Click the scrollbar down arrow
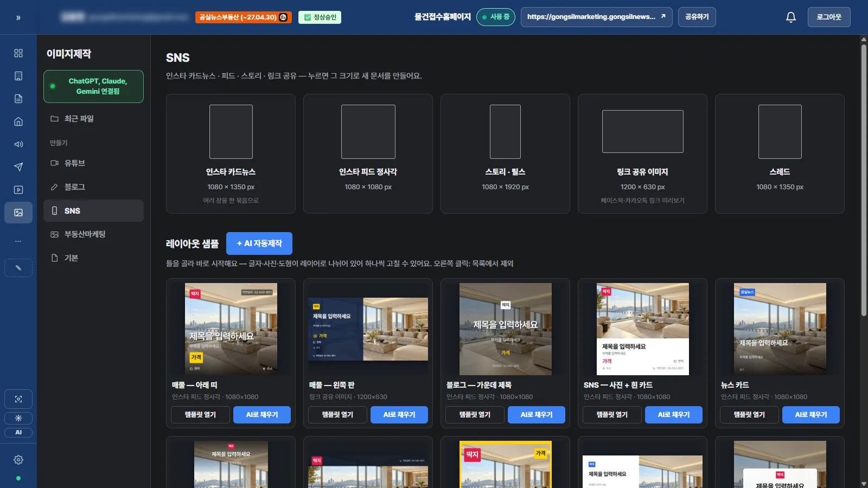The width and height of the screenshot is (868, 488). [x=864, y=484]
